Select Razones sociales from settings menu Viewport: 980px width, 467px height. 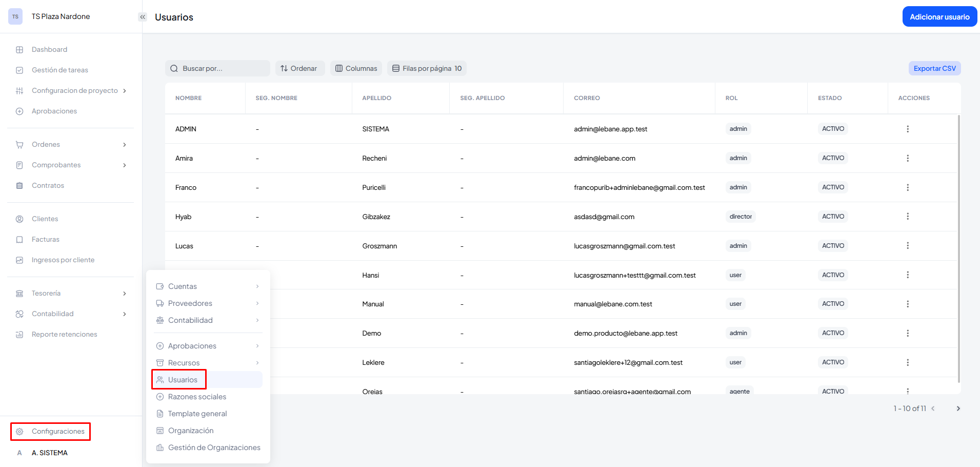(x=197, y=397)
